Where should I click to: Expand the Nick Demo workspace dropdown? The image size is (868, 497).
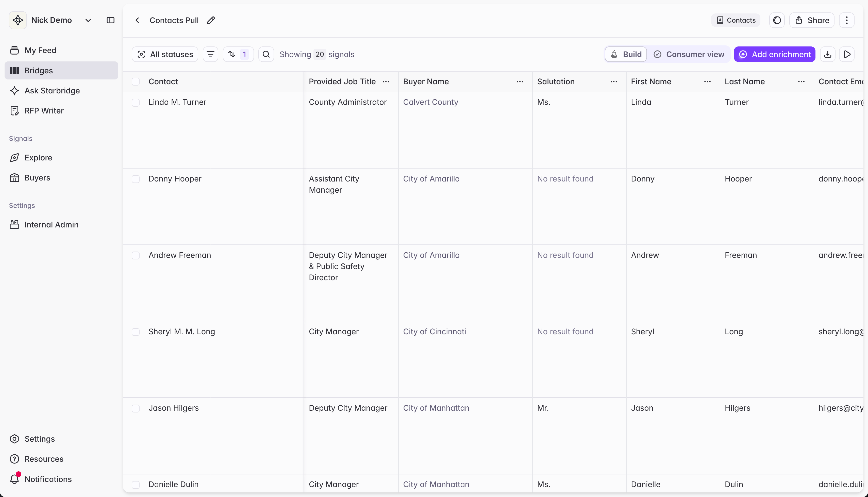[x=88, y=21]
